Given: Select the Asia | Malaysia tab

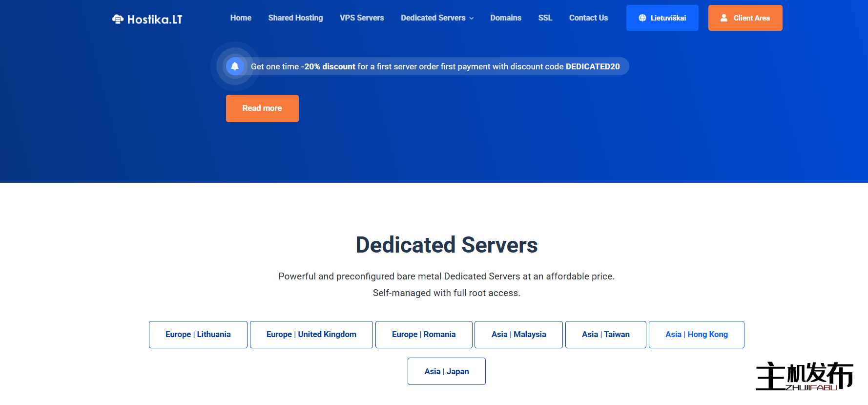Looking at the screenshot, I should click(518, 335).
